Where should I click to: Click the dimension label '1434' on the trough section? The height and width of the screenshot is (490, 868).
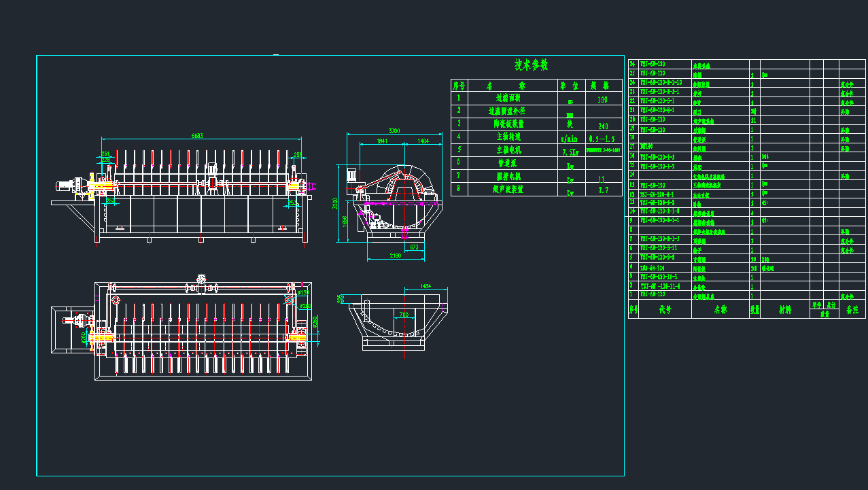pyautogui.click(x=427, y=286)
